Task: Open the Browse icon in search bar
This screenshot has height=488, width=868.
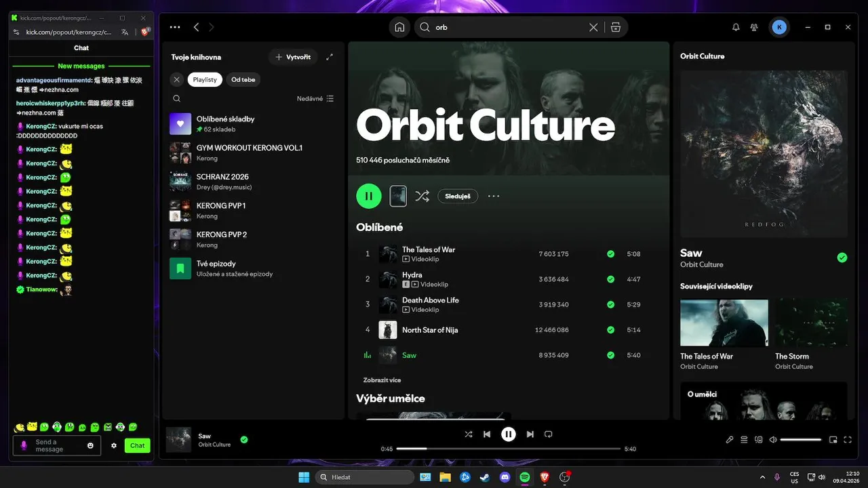Action: click(615, 27)
